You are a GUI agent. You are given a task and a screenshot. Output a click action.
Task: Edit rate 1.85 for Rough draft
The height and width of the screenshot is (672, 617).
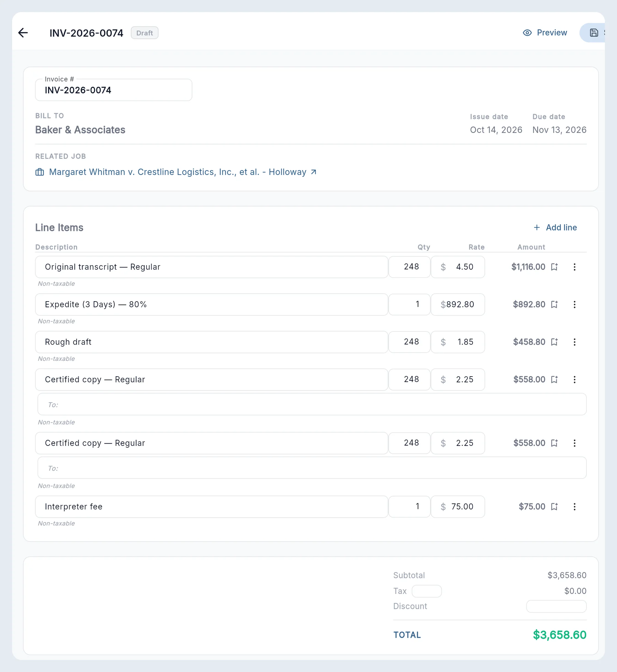click(x=458, y=342)
